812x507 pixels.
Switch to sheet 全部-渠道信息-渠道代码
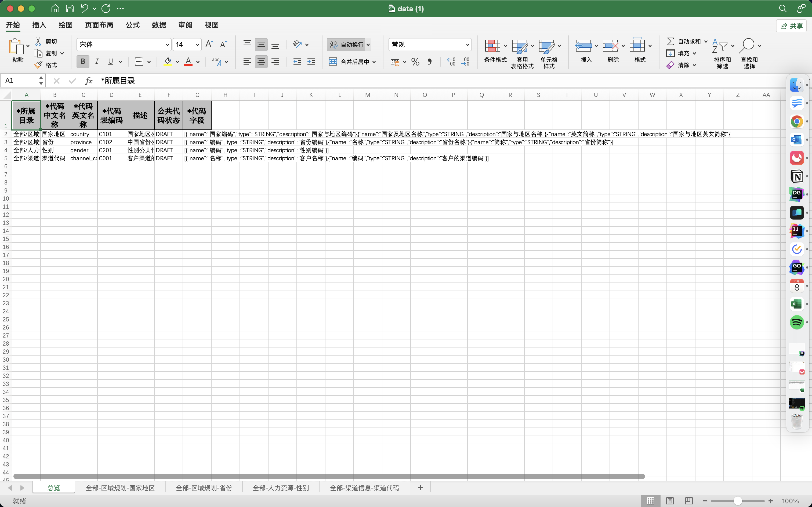pos(364,488)
